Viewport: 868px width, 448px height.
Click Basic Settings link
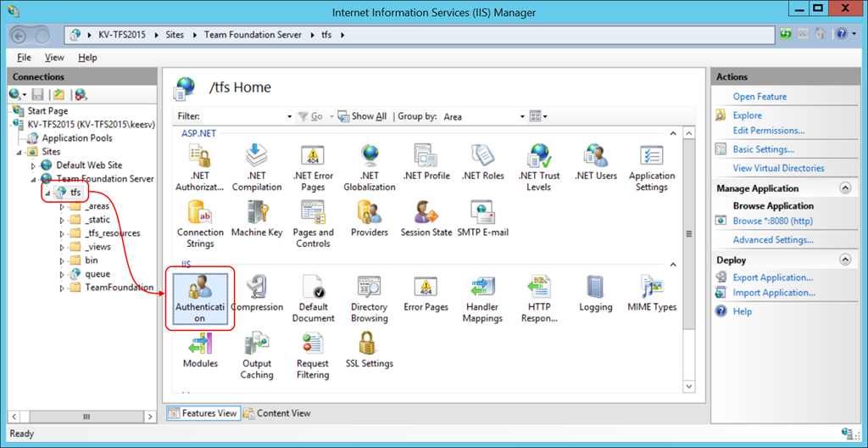[764, 149]
